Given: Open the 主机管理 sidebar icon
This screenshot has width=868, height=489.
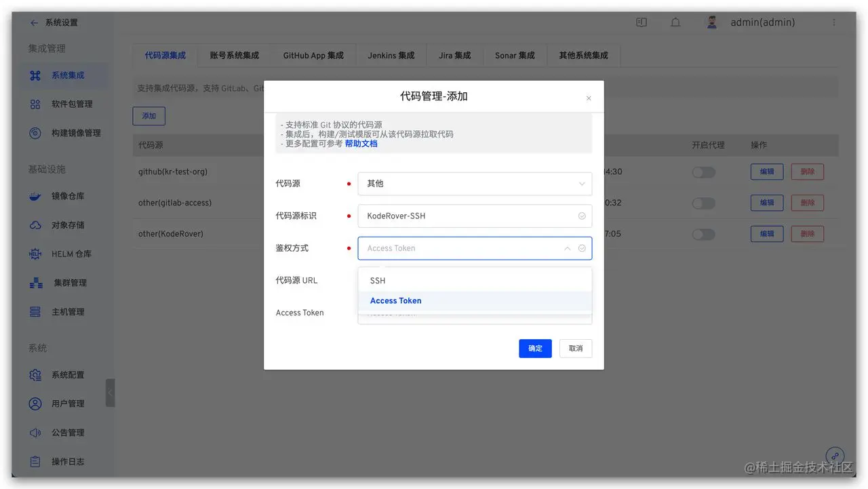Looking at the screenshot, I should tap(35, 312).
